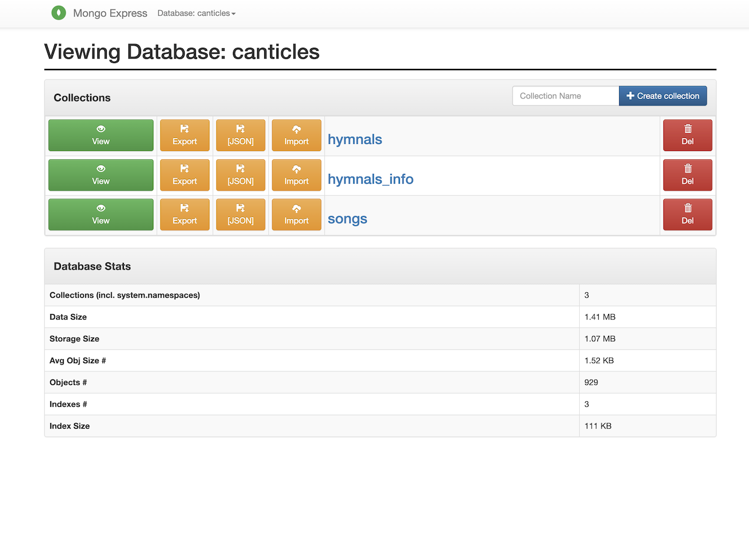Select the trash icon on songs Del button
The height and width of the screenshot is (560, 749).
point(687,208)
